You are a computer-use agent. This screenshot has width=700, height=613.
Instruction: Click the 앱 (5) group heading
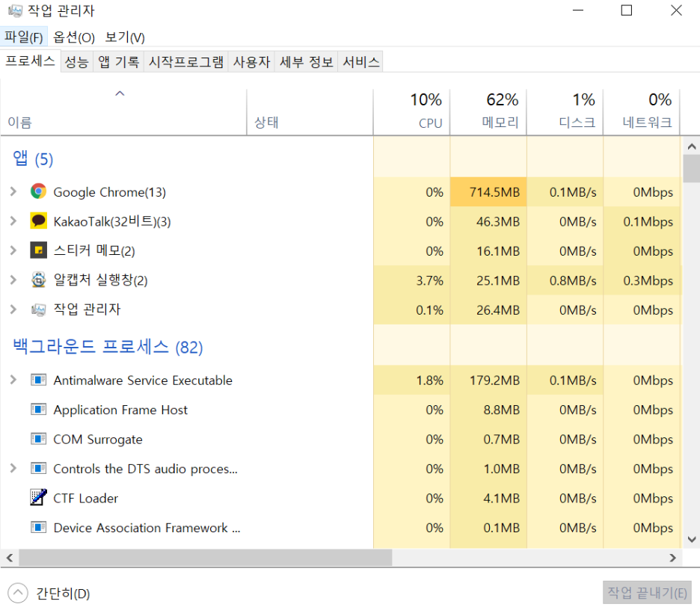pos(33,158)
